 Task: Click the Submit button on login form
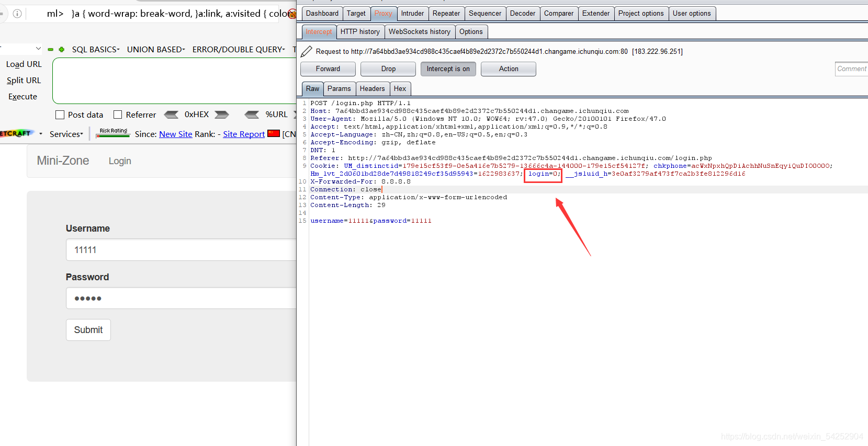pos(88,330)
